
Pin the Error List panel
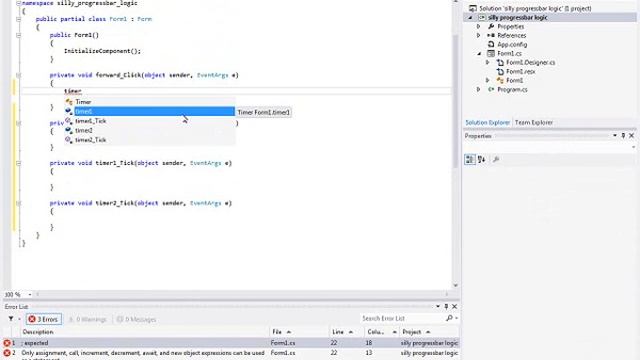point(446,306)
